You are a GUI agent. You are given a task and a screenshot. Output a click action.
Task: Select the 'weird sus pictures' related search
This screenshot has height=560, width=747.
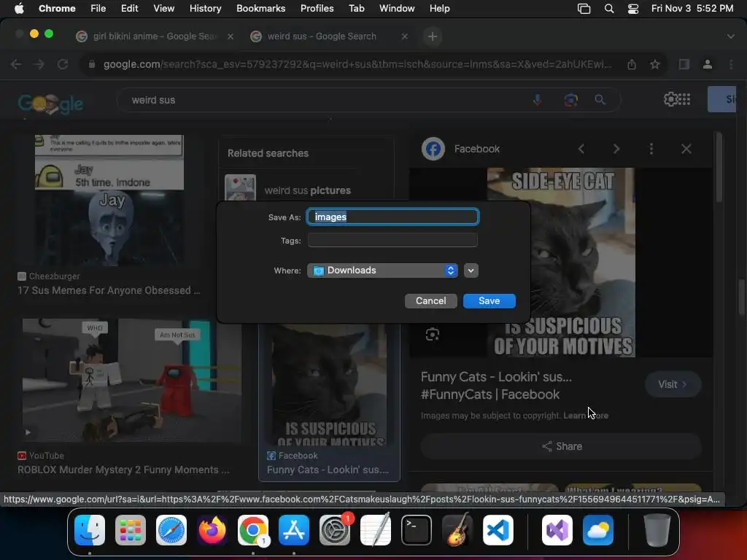pos(308,190)
